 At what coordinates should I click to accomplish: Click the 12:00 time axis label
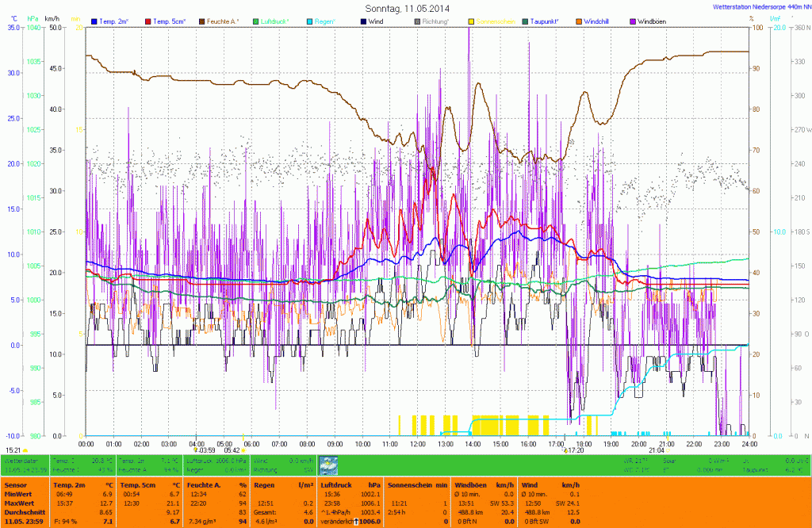pyautogui.click(x=418, y=444)
